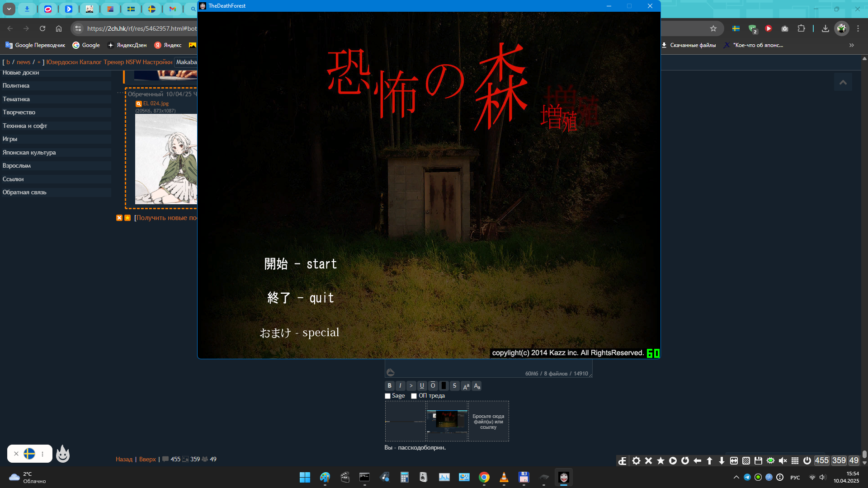The width and height of the screenshot is (868, 488).
Task: Apply underline with the U formatting button
Action: [422, 385]
